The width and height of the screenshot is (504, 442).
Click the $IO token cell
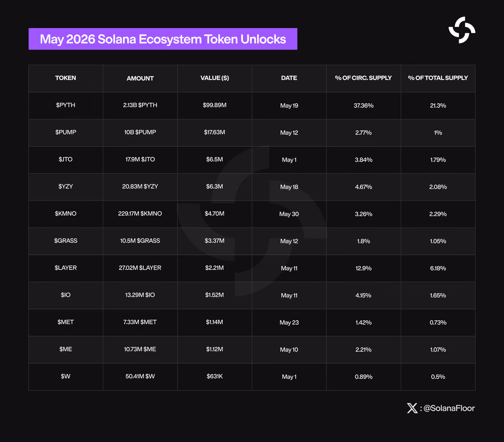pos(66,295)
